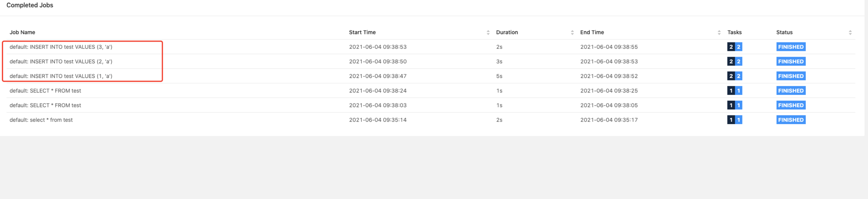
Task: Toggle sorting on the Duration column
Action: [x=507, y=32]
